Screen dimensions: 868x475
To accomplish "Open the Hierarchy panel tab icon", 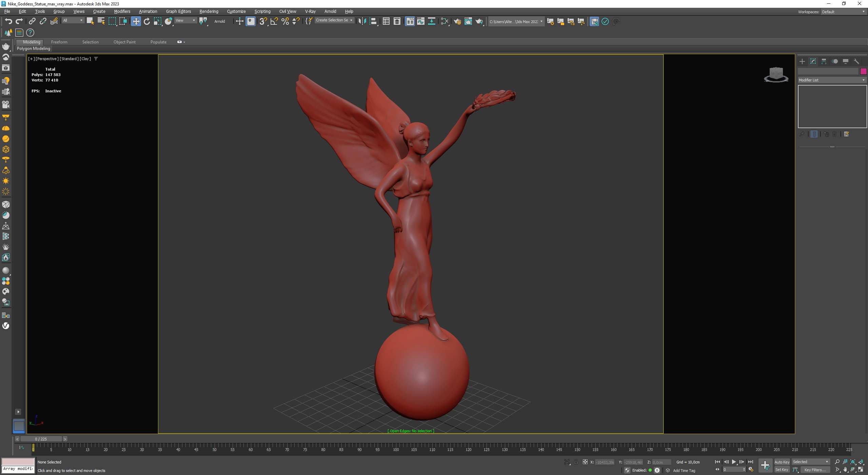I will (824, 61).
